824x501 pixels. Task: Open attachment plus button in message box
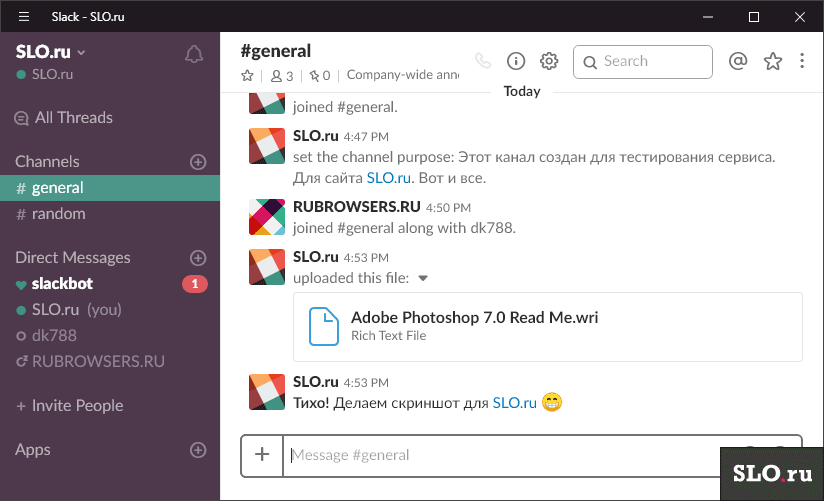[262, 454]
